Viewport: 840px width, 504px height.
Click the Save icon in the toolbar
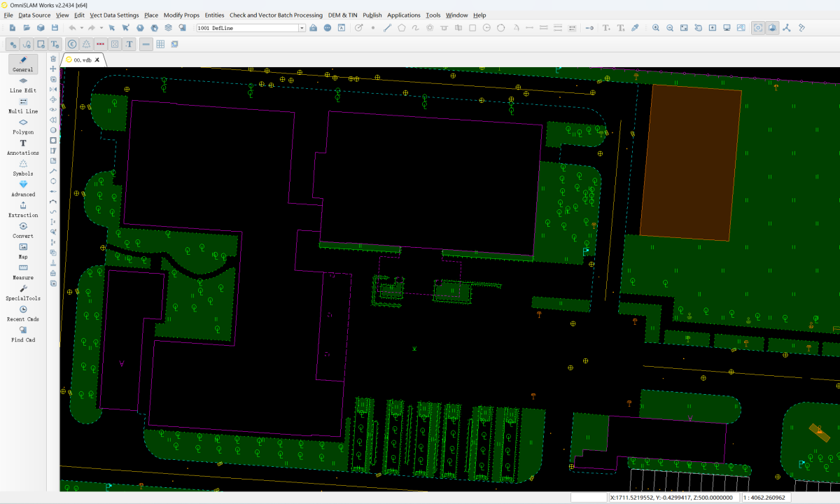55,28
